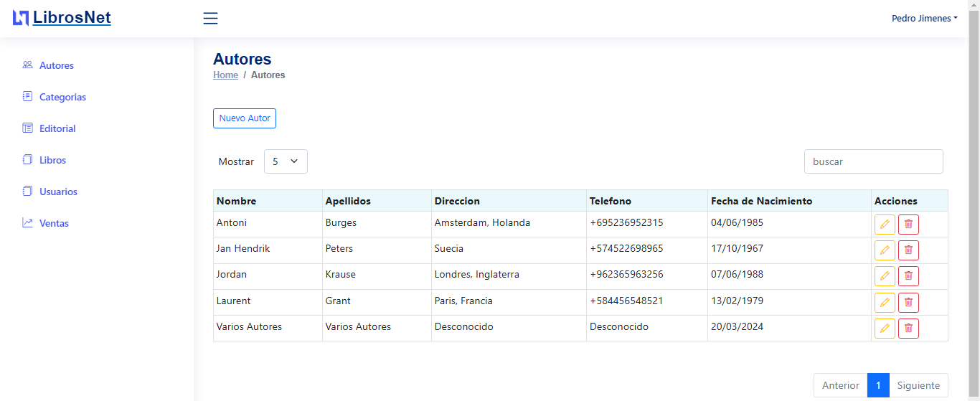Expand the Mostrar rows-per-page dropdown
The width and height of the screenshot is (980, 401).
tap(286, 161)
